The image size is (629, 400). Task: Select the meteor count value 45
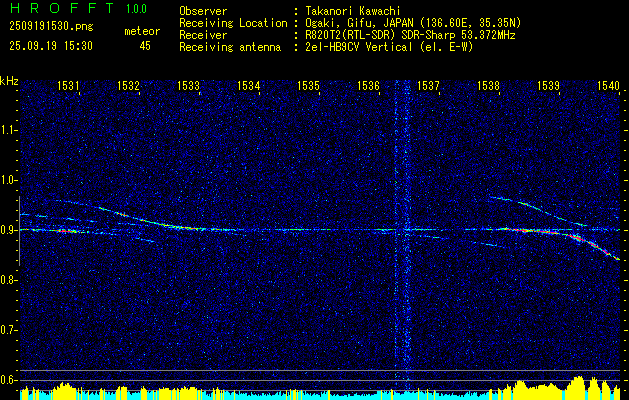[x=145, y=46]
